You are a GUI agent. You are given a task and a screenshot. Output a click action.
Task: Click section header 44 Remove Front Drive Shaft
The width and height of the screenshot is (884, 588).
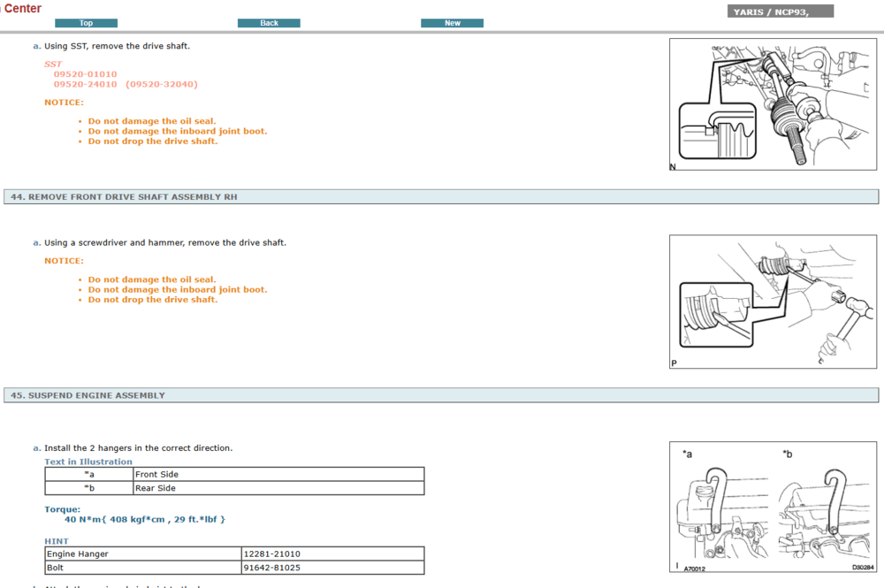point(124,197)
